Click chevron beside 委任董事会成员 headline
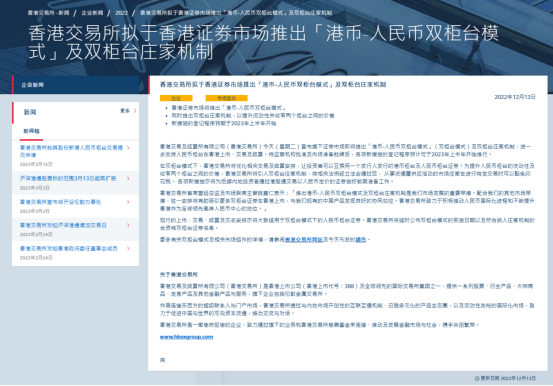 (x=128, y=248)
